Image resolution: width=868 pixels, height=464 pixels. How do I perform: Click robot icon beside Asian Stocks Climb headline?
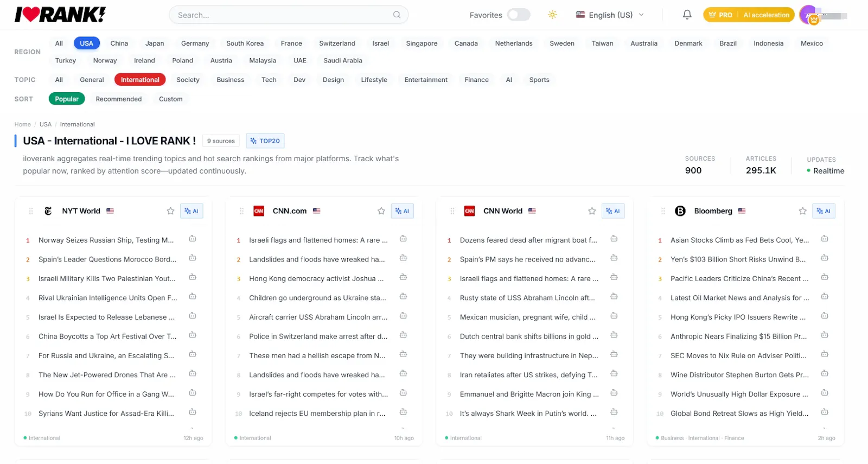(x=825, y=239)
